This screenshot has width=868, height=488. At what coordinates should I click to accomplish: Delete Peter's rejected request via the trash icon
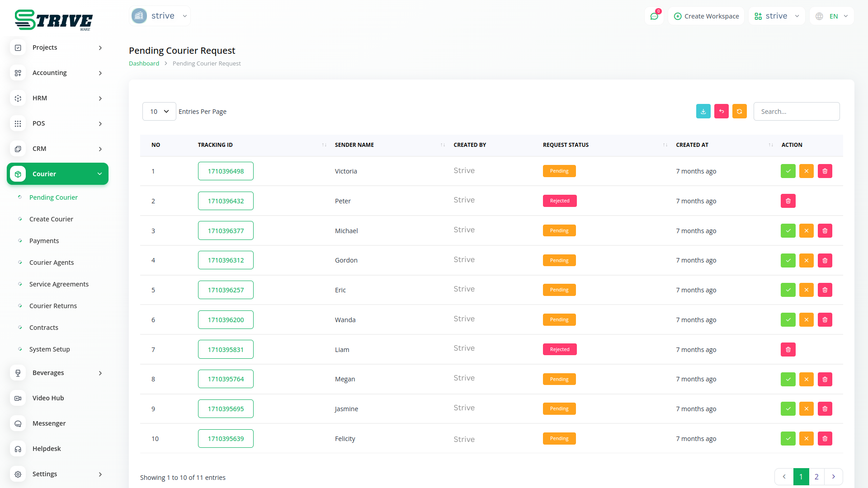point(788,201)
